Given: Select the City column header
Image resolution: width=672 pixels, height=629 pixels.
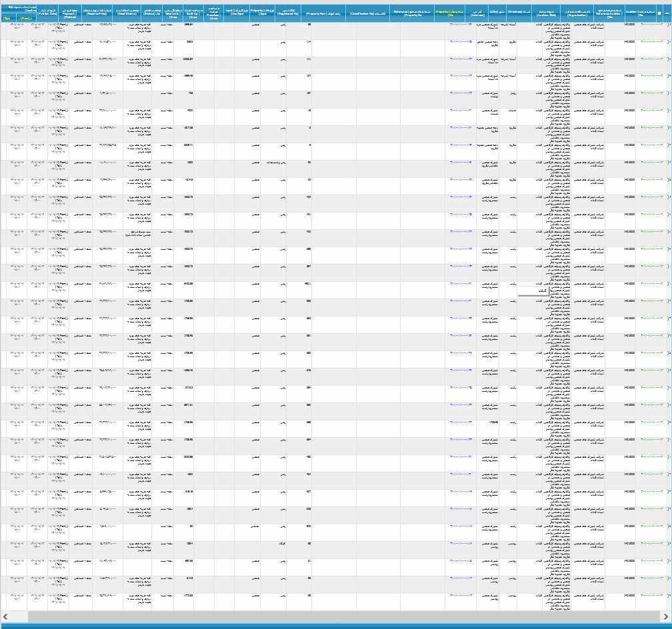Looking at the screenshot, I should pos(497,13).
